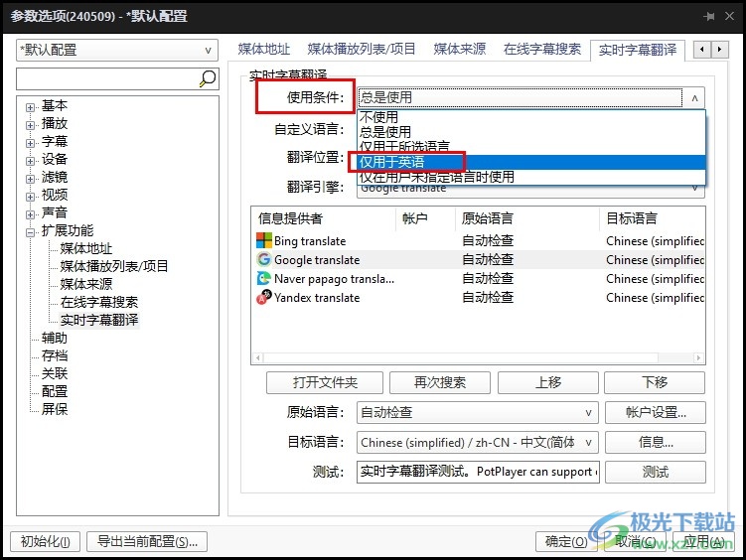Click the 初始化(I) button
Image resolution: width=746 pixels, height=560 pixels.
point(46,541)
